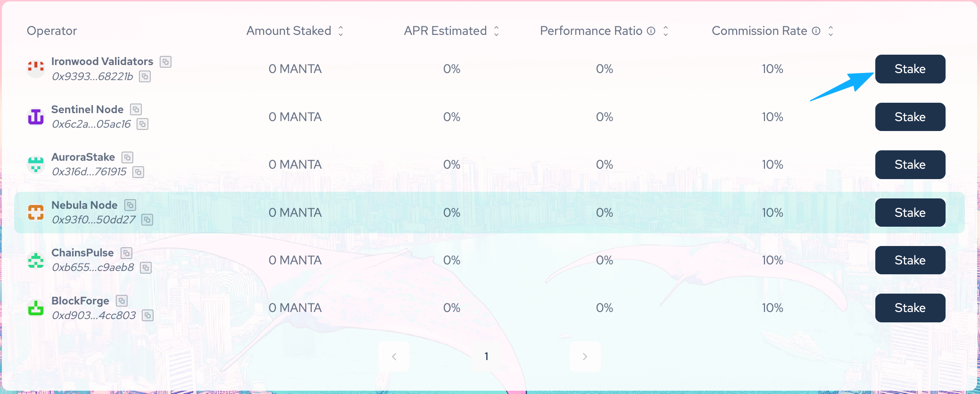Stake with Ironwood Validators
The height and width of the screenshot is (394, 980).
(910, 69)
